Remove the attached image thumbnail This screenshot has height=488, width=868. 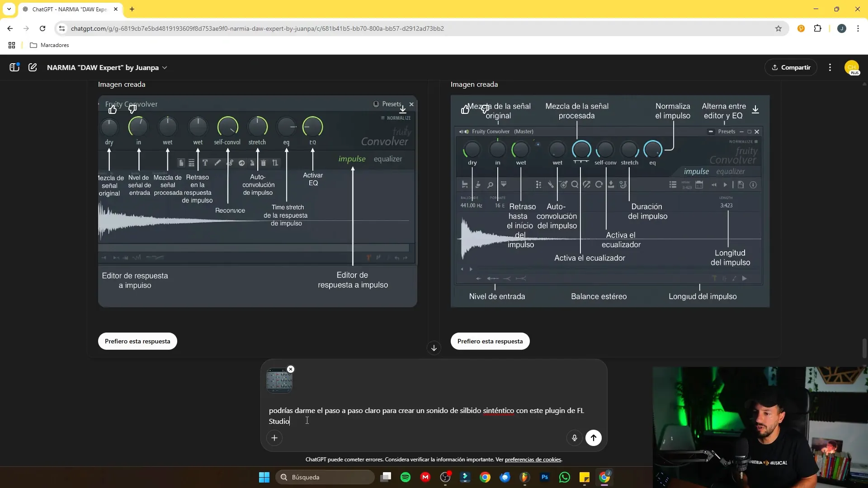point(291,369)
